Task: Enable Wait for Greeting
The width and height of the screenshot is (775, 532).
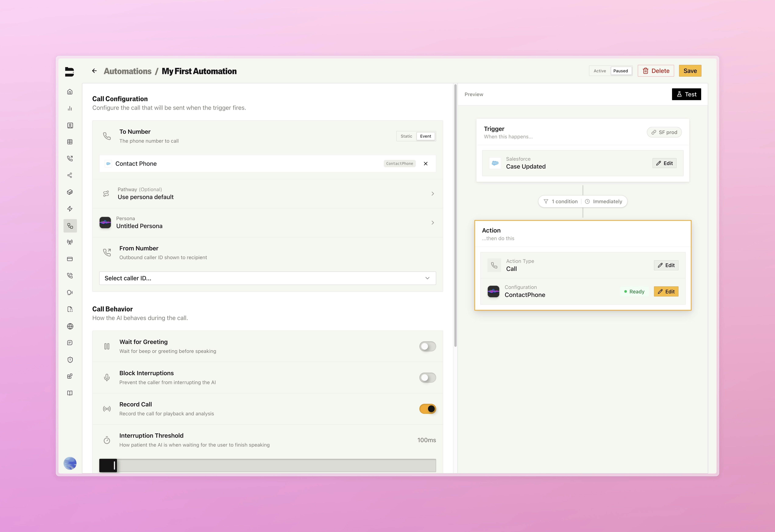Action: point(428,346)
